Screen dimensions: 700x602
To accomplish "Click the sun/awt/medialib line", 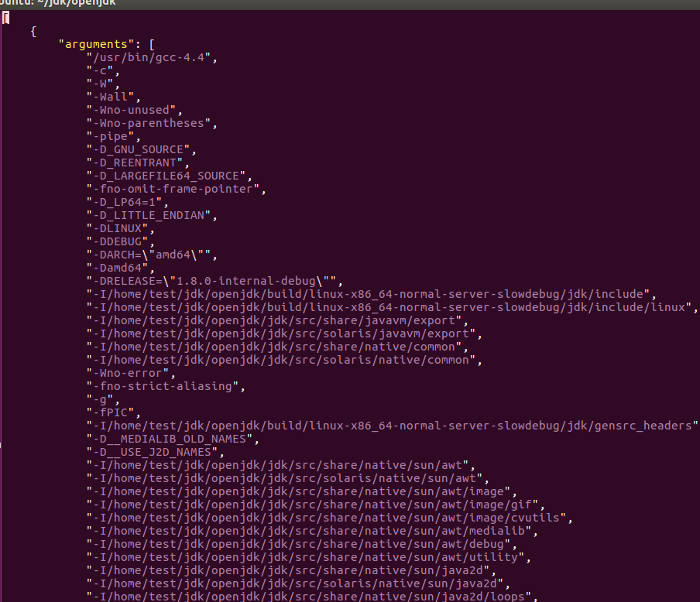I will 312,532.
